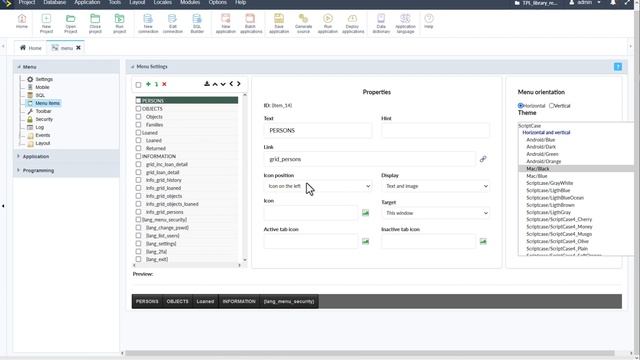Viewport: 640px width, 360px height.
Task: Open the Modules menu
Action: (190, 2)
